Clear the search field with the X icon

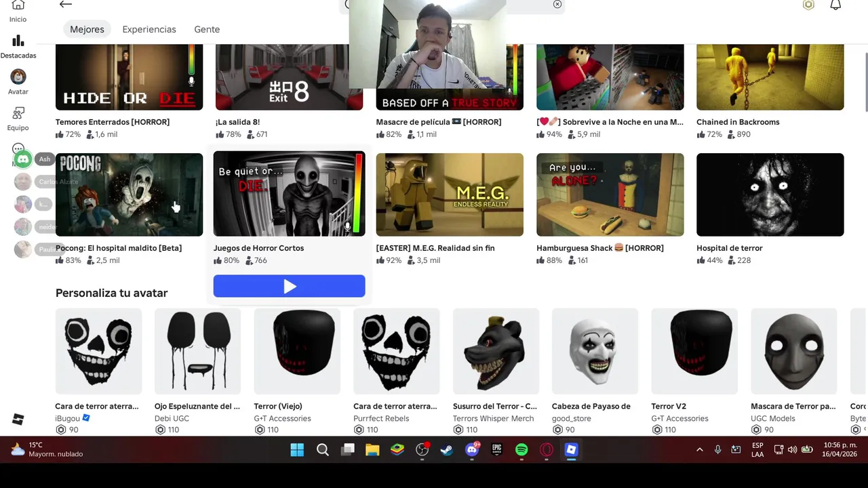pyautogui.click(x=557, y=4)
